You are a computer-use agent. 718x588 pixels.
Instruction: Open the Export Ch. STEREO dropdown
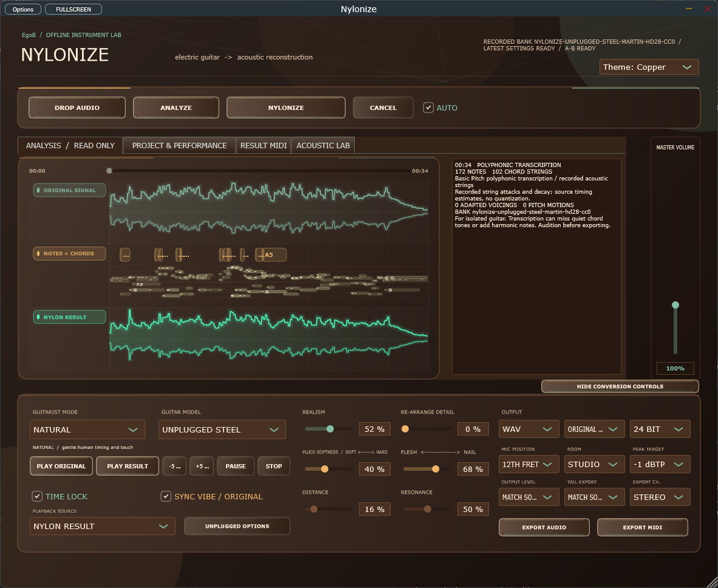[x=660, y=497]
